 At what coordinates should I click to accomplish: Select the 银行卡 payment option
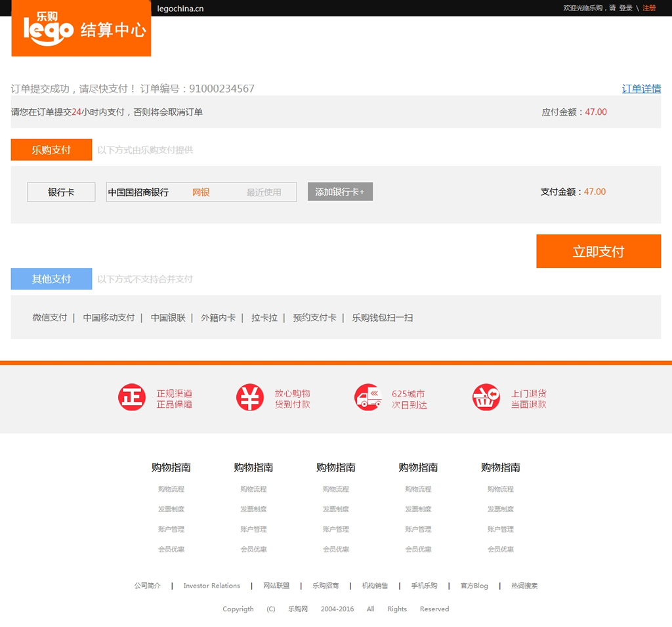[x=61, y=192]
